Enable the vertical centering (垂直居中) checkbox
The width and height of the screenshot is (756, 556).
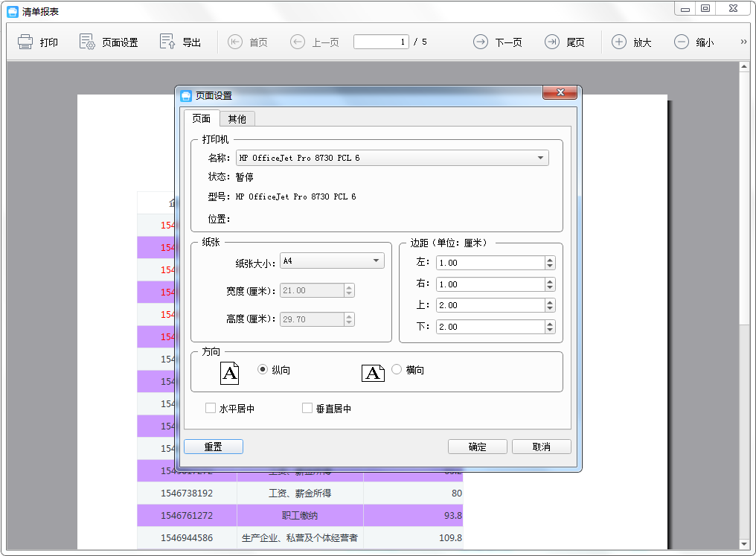307,409
